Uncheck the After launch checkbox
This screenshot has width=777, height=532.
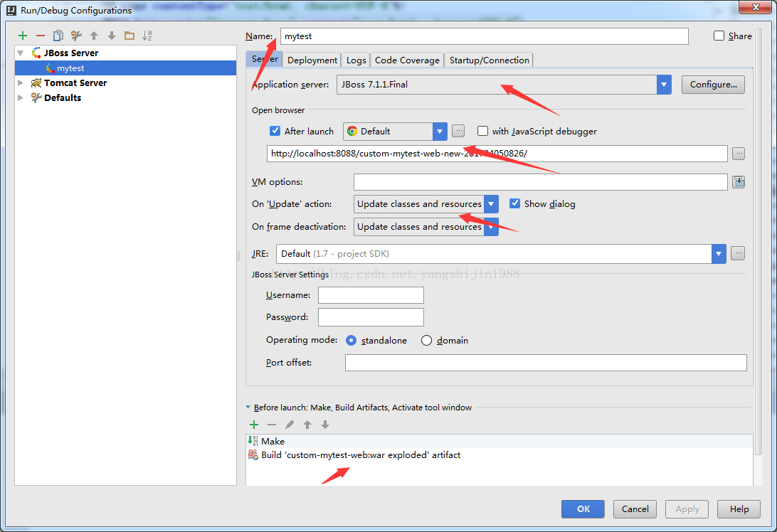pos(275,131)
